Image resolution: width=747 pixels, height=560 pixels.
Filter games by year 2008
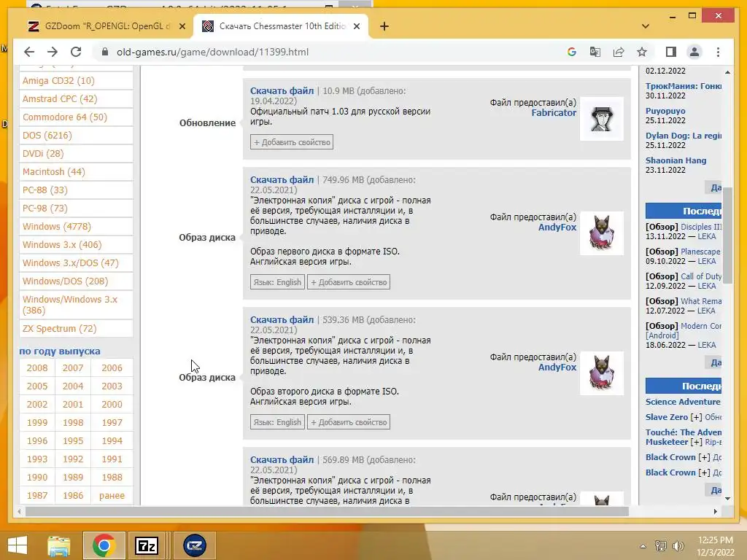37,367
